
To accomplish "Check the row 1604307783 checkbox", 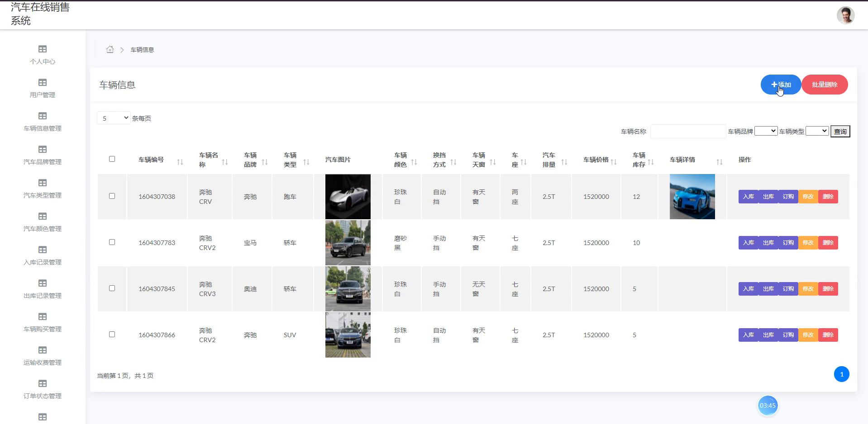I will pyautogui.click(x=112, y=242).
